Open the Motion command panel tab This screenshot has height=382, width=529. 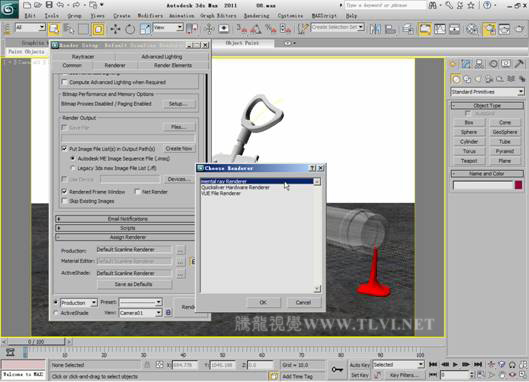coord(493,64)
